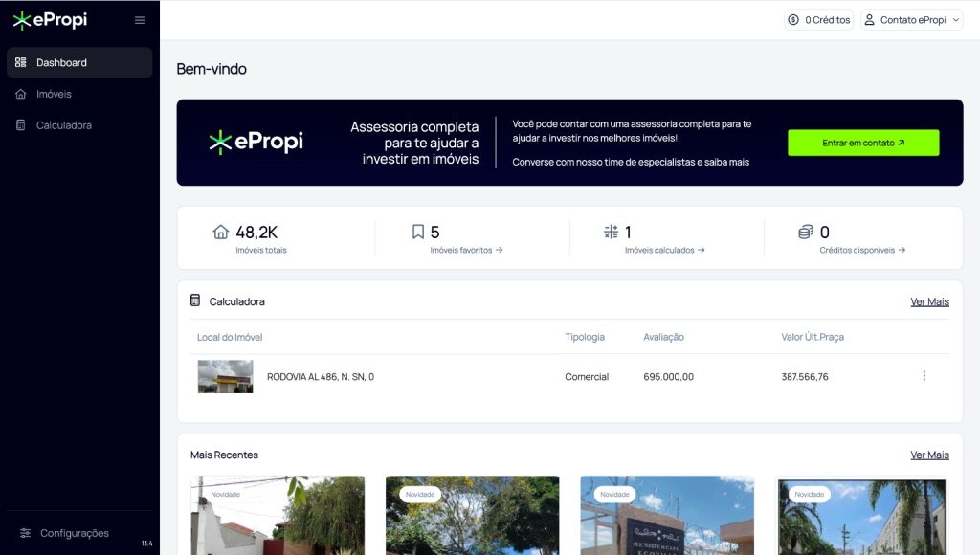Click Tipologia column header
This screenshot has height=555, width=980.
pos(585,337)
